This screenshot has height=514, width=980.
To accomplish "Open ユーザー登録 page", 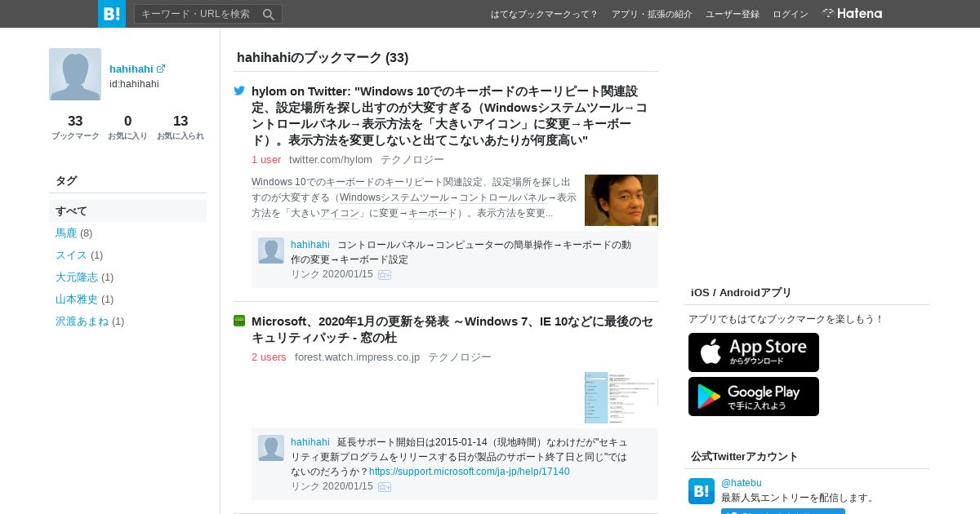I will [733, 14].
